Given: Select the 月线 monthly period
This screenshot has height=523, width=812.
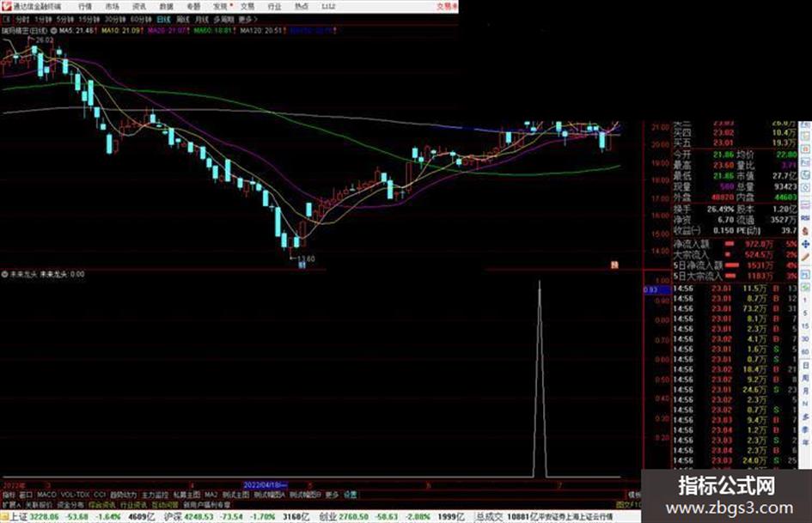Looking at the screenshot, I should point(201,19).
